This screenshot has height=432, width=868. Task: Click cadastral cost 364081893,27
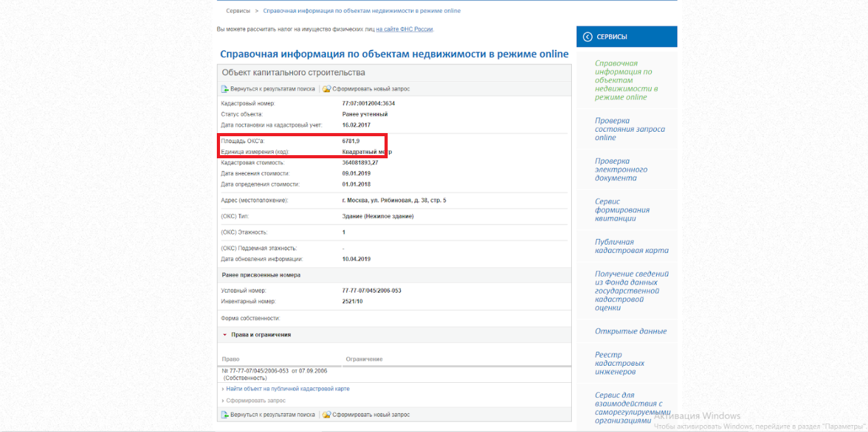tap(361, 163)
